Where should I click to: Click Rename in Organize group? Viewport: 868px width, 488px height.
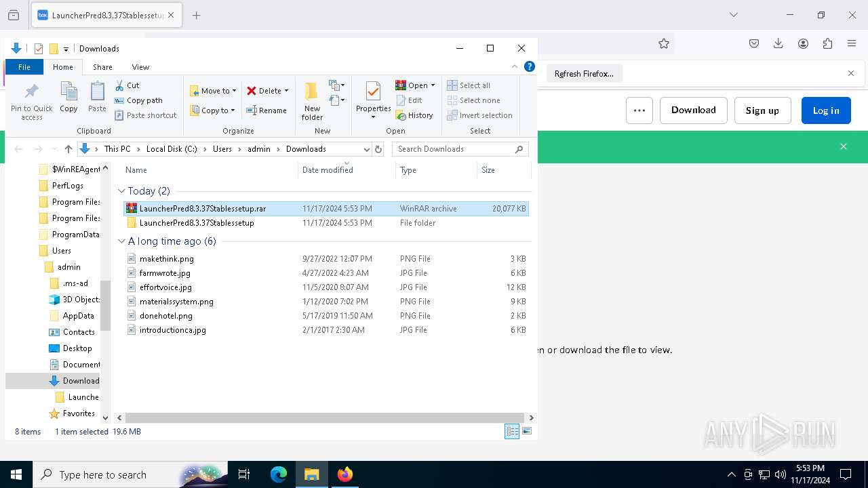[x=266, y=110]
